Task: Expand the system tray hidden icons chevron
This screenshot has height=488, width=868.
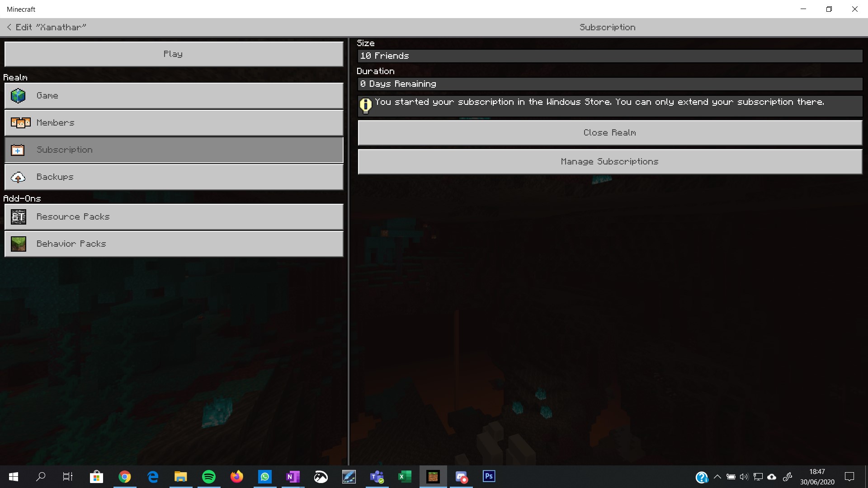Action: [717, 477]
